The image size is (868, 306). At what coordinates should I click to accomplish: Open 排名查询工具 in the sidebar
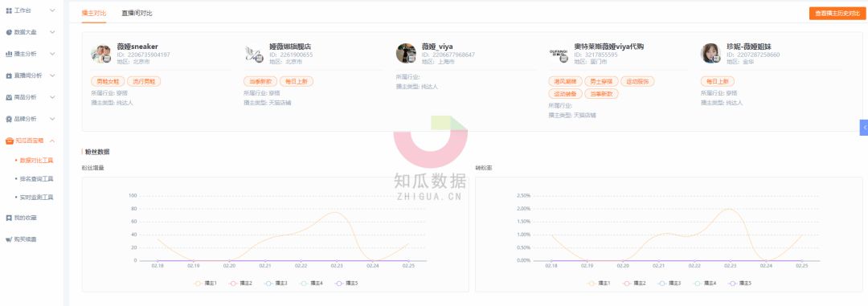coord(36,179)
